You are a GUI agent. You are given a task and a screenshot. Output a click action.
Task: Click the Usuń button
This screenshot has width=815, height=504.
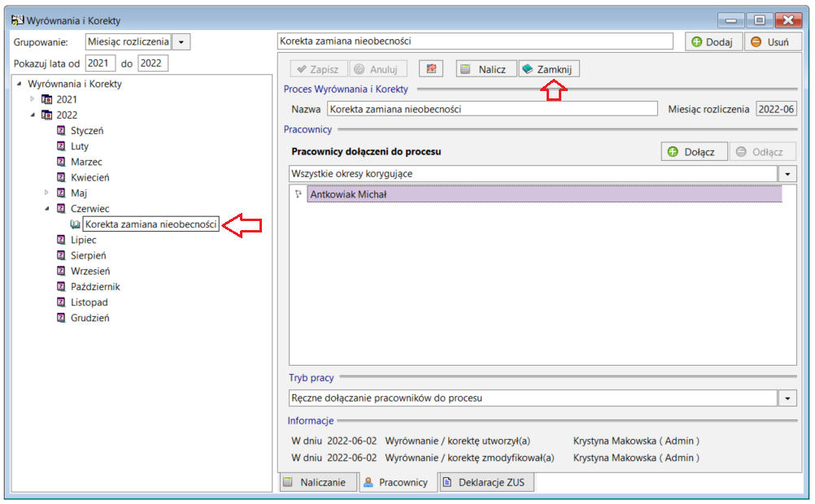coord(771,42)
